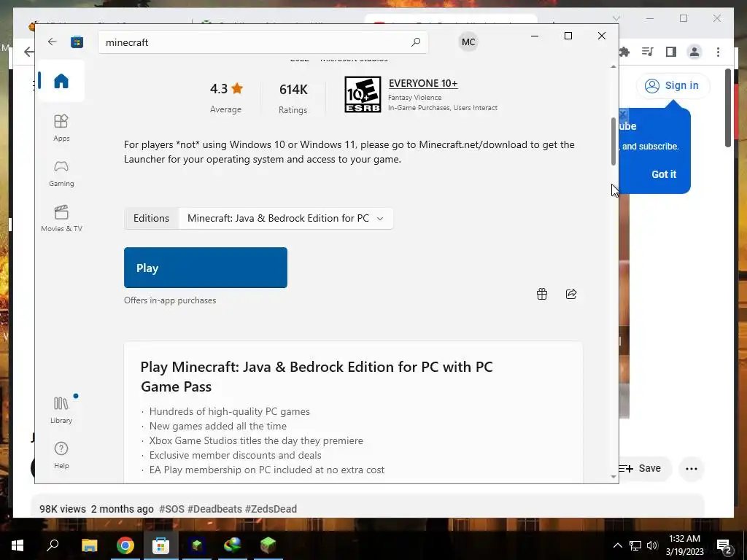Open Windows Start menu
Viewport: 747px width, 560px height.
click(18, 545)
